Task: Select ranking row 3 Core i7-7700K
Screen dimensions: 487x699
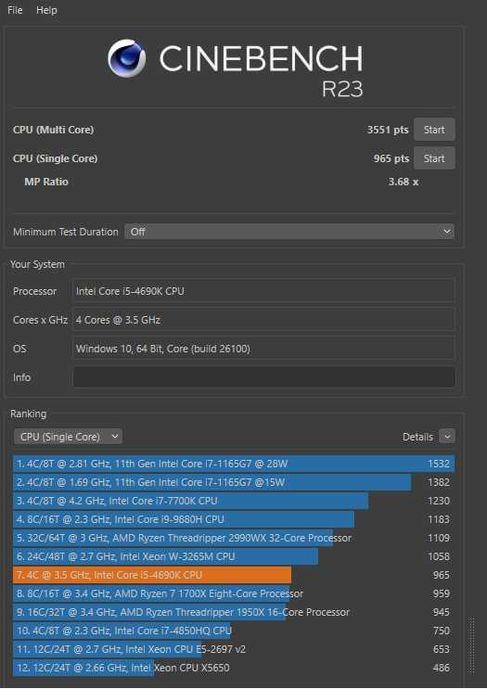Action: pos(234,501)
